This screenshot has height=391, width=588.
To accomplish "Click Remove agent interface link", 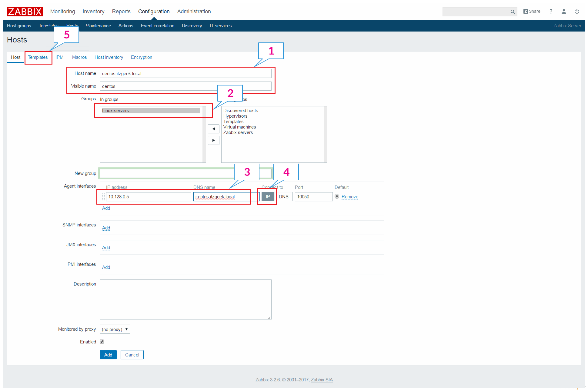I will pyautogui.click(x=350, y=197).
